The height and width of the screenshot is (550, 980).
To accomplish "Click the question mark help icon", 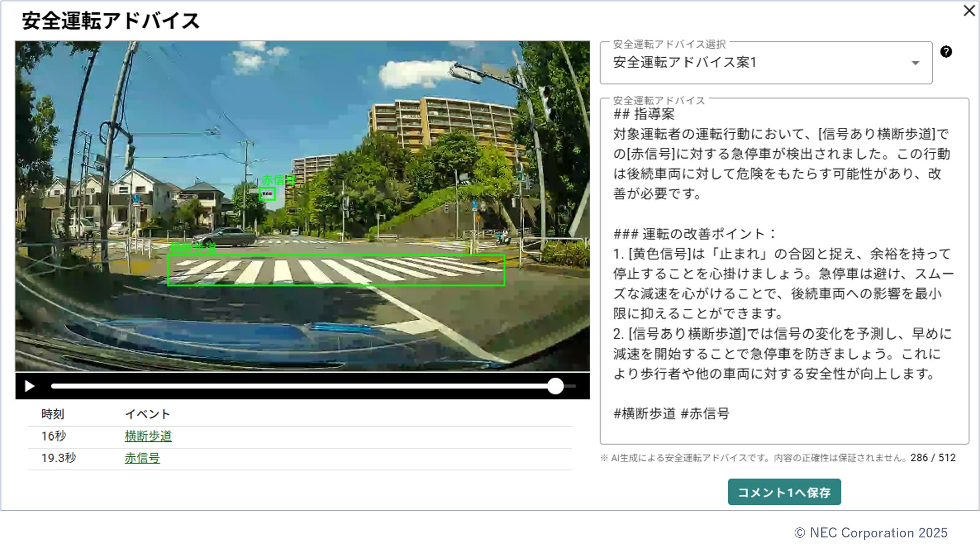I will click(x=946, y=52).
